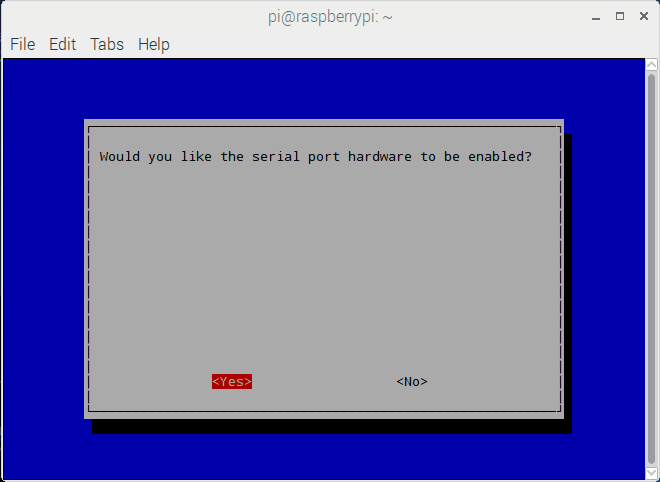Click the serial port hardware question text
Screen dimensions: 660x482
point(316,157)
